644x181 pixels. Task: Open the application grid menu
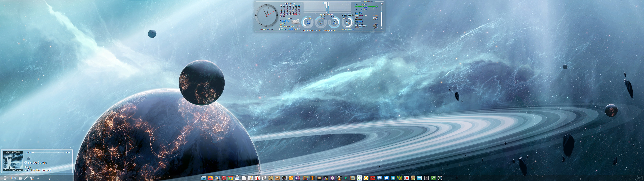point(6,178)
